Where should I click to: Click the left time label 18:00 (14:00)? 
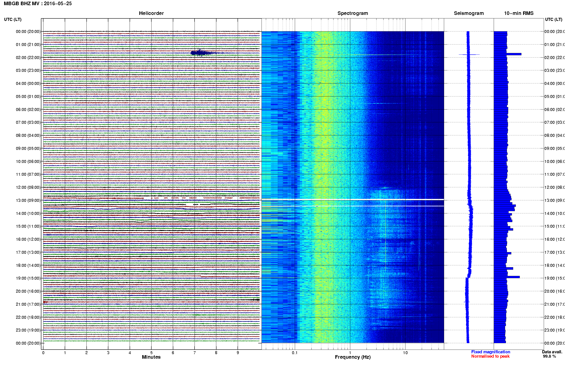[28, 265]
